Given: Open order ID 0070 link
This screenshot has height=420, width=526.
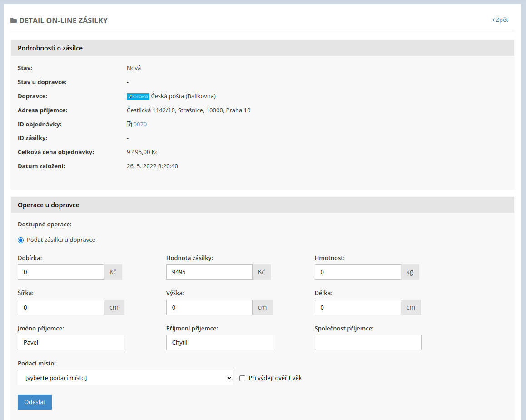Looking at the screenshot, I should (140, 125).
